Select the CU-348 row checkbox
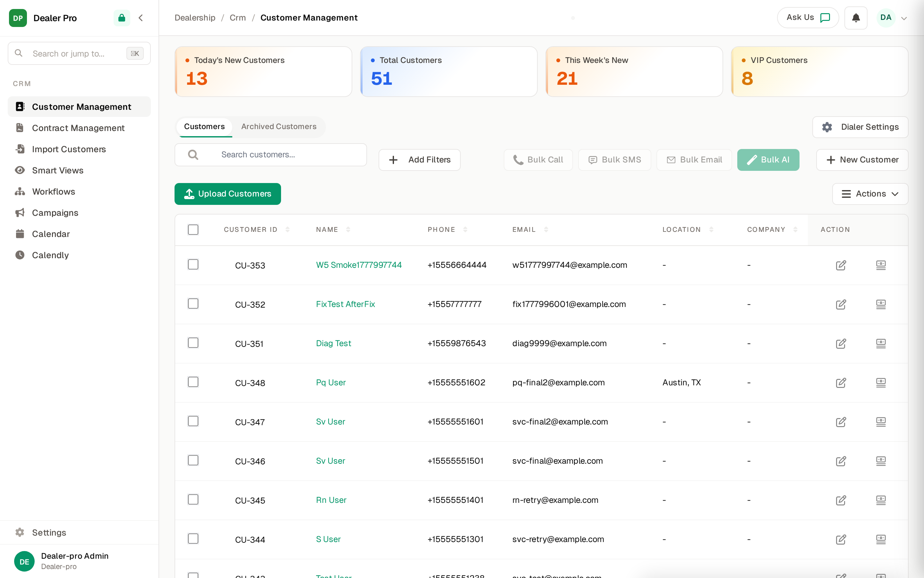 193,382
